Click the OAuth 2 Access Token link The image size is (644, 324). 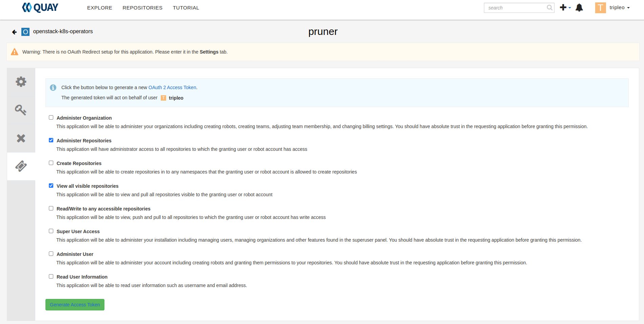pyautogui.click(x=173, y=87)
